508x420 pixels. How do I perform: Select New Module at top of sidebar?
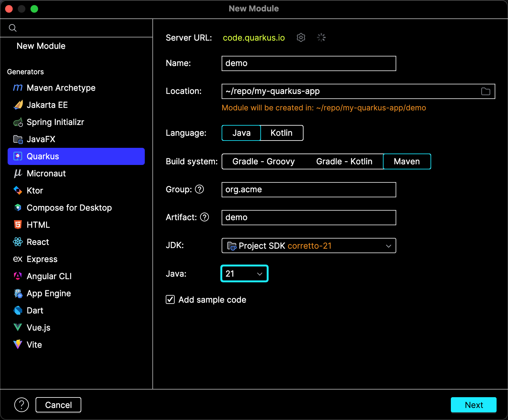41,46
